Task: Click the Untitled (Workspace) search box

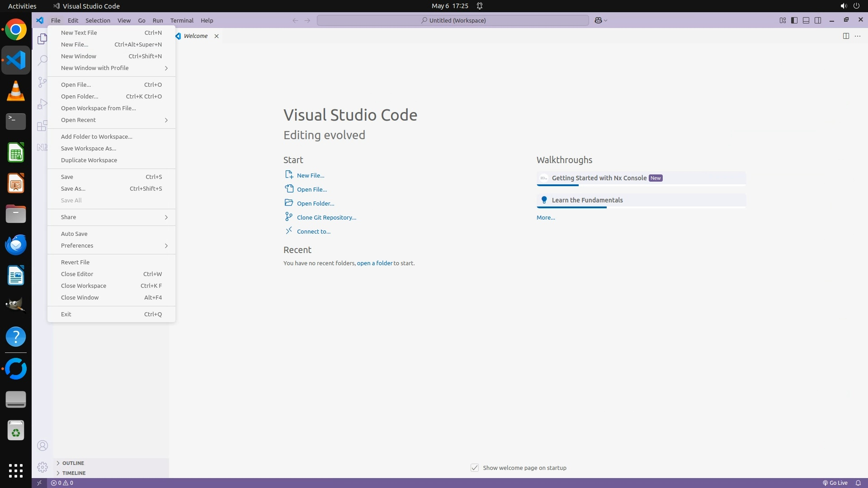Action: [x=453, y=20]
